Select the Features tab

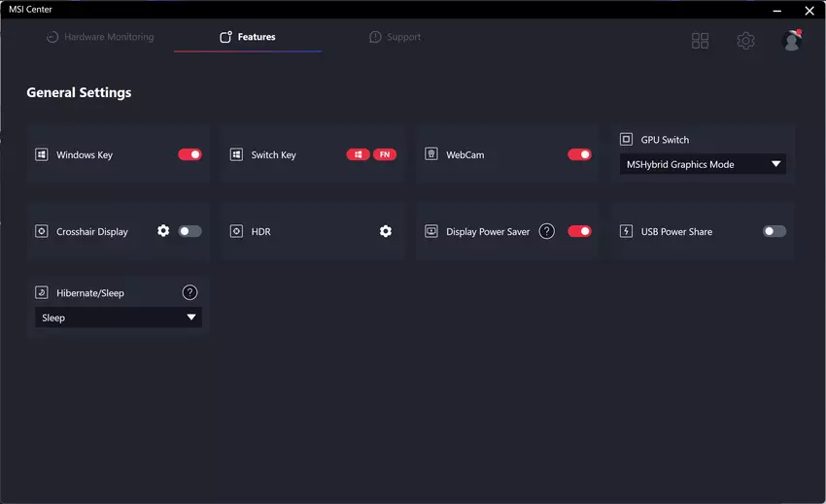click(x=248, y=37)
